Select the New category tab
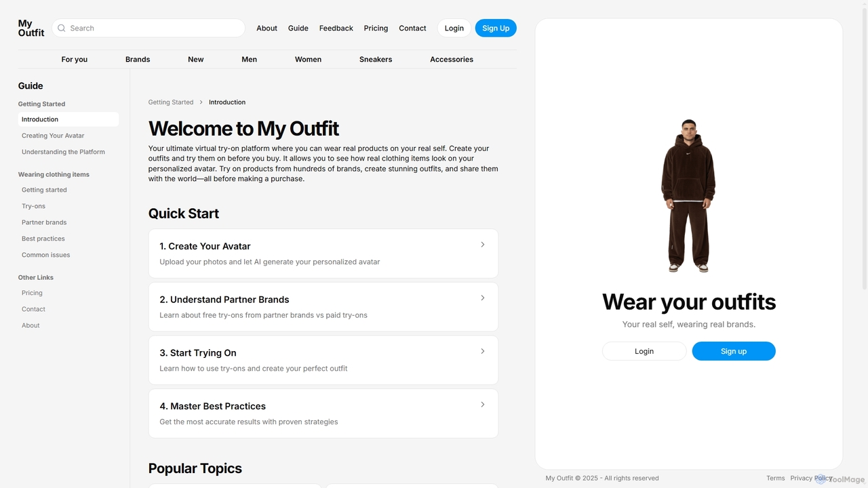This screenshot has height=488, width=868. coord(196,59)
